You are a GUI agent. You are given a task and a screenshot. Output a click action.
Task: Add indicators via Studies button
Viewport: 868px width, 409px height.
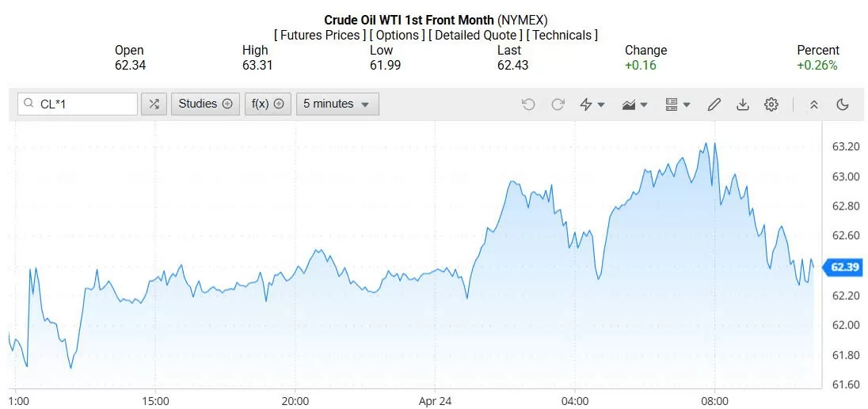[x=205, y=104]
